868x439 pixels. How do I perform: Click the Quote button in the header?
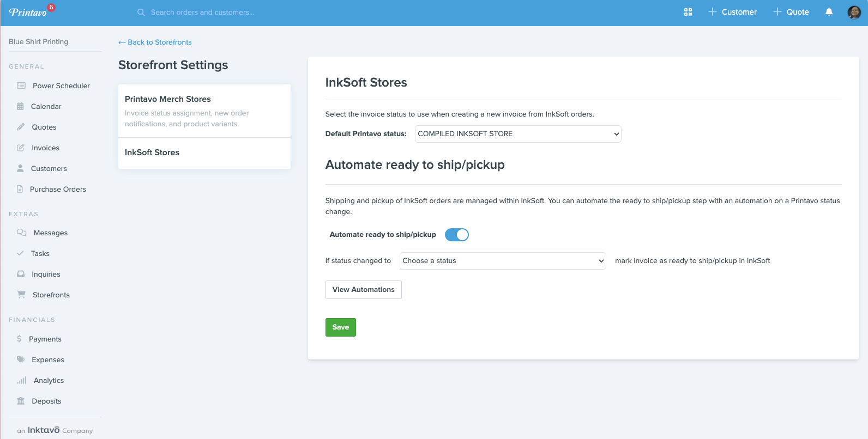(x=791, y=12)
